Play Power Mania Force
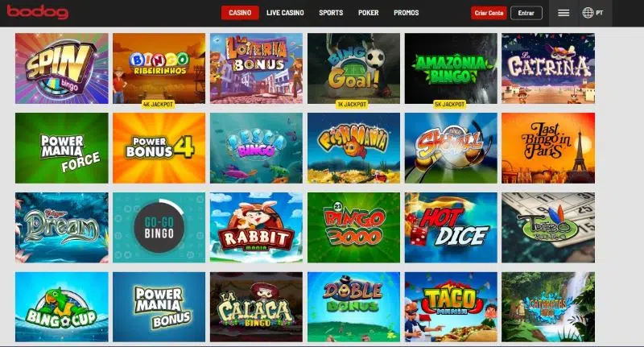Screen dimensions: 644x347 [x=62, y=148]
